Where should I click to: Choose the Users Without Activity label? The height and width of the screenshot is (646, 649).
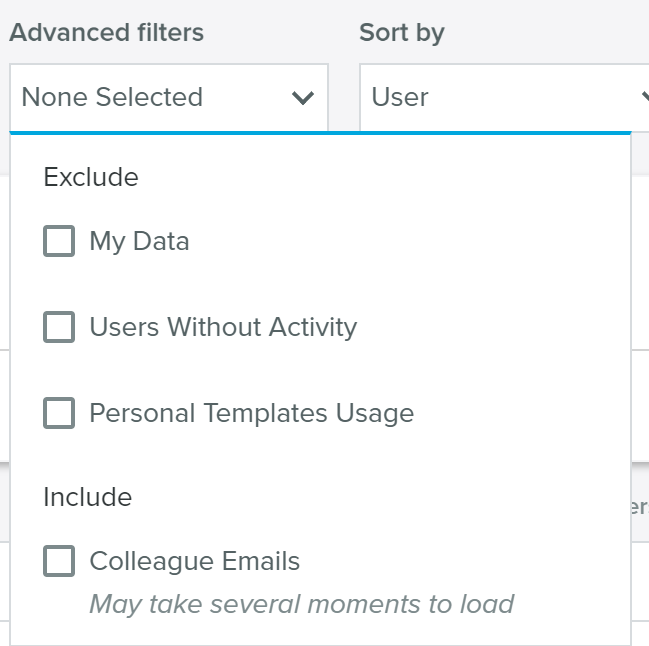(223, 327)
